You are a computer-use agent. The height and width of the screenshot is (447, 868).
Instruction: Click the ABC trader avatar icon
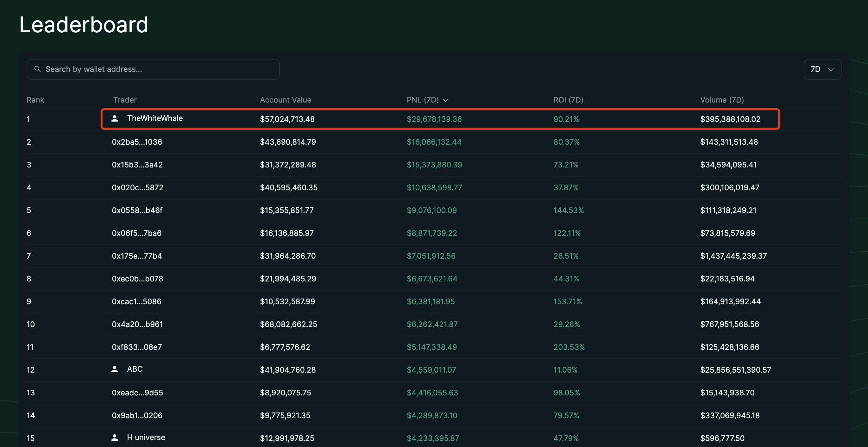(x=115, y=369)
